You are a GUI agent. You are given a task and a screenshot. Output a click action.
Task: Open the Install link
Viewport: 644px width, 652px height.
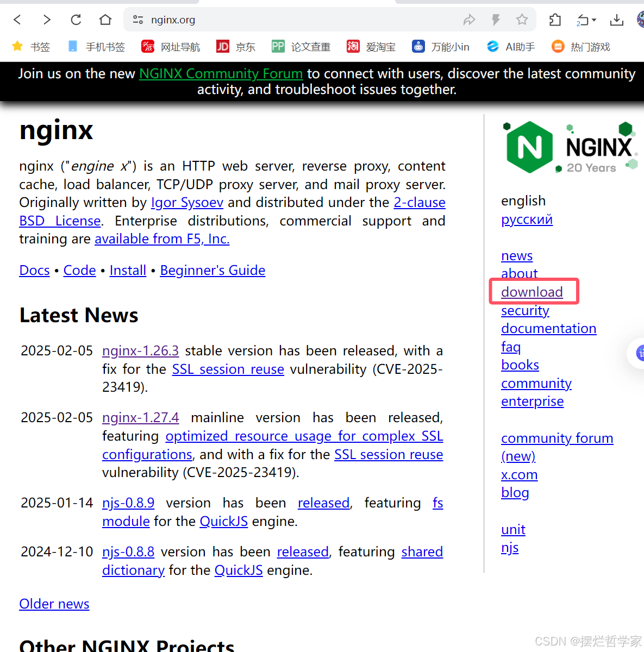pos(128,271)
